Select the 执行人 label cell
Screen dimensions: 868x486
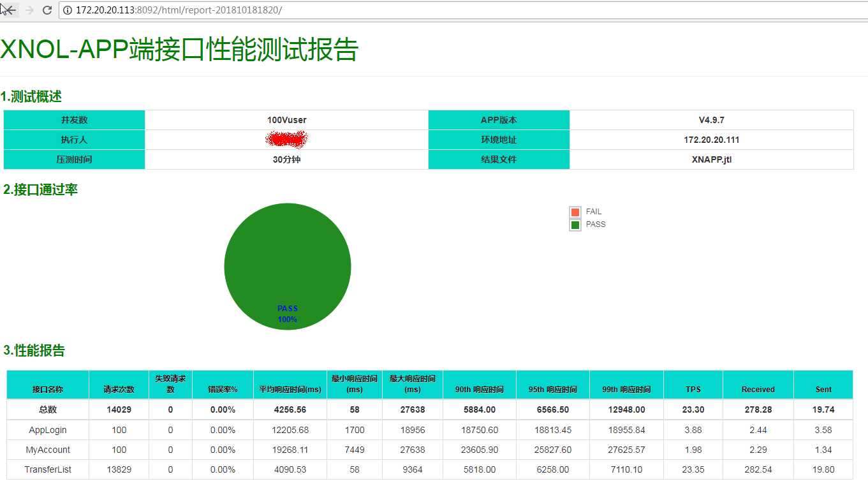75,140
